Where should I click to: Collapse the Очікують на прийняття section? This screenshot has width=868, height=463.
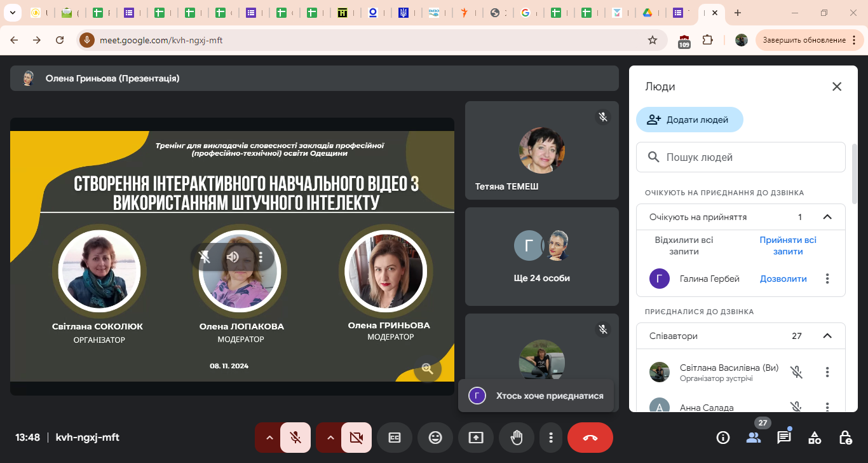(827, 217)
